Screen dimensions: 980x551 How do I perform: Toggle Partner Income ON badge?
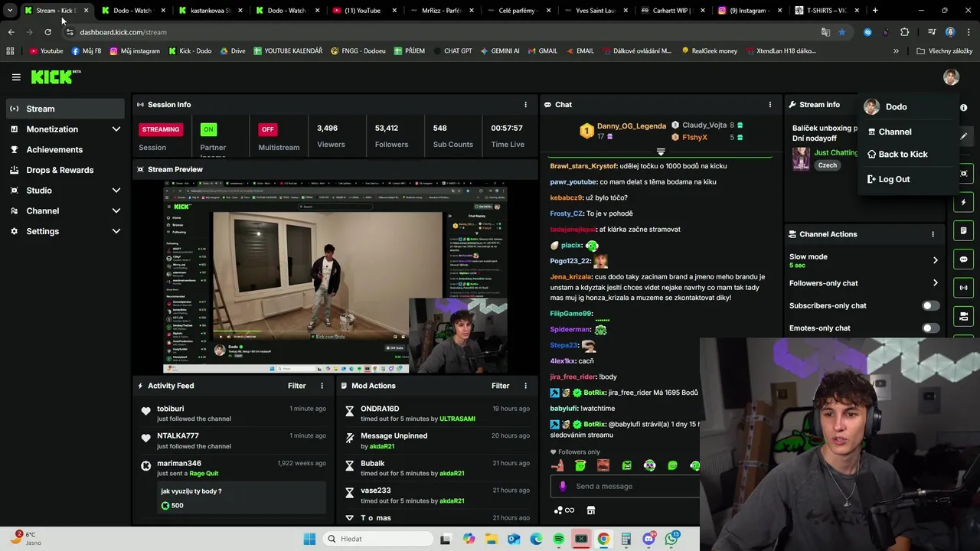coord(208,129)
